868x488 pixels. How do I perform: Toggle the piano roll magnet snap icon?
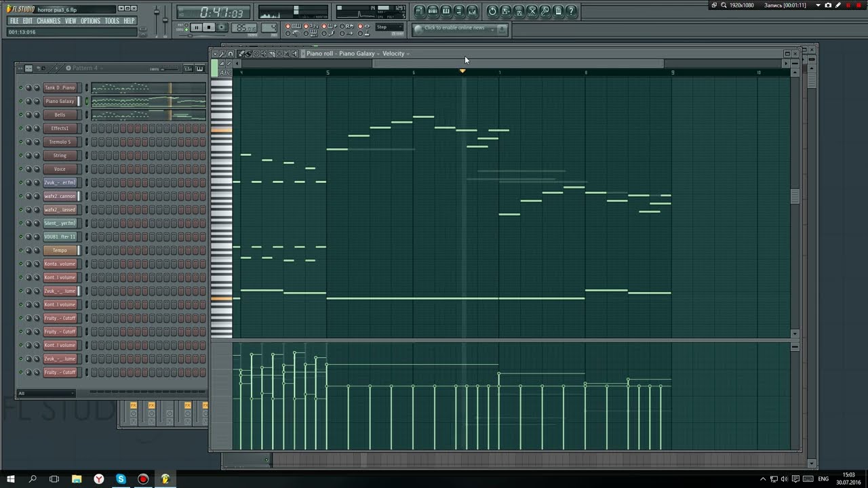230,54
